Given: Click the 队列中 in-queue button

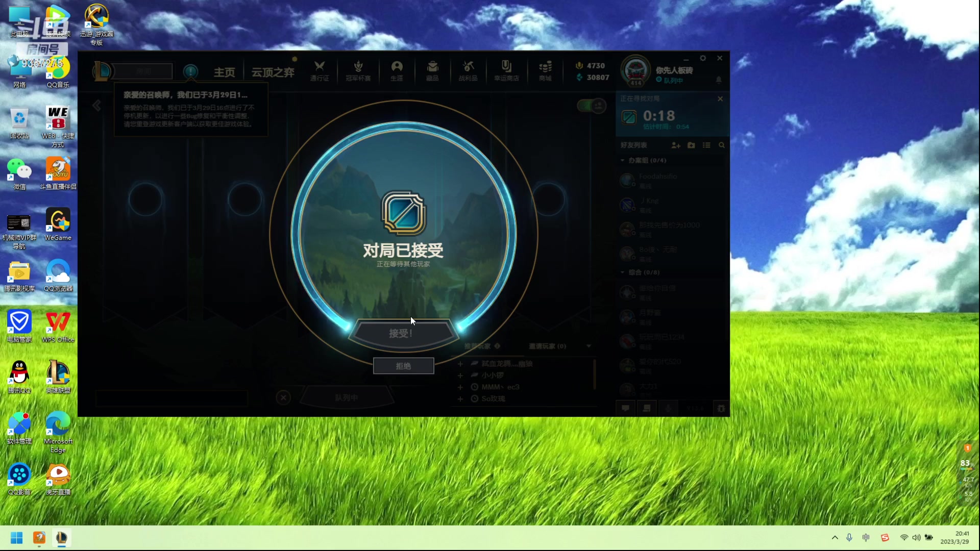Looking at the screenshot, I should 347,397.
